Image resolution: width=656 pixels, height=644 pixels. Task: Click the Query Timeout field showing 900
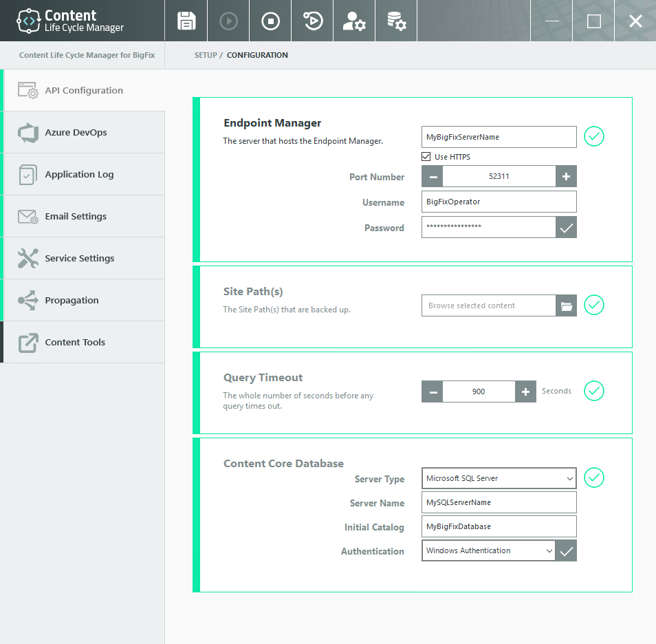(x=479, y=391)
